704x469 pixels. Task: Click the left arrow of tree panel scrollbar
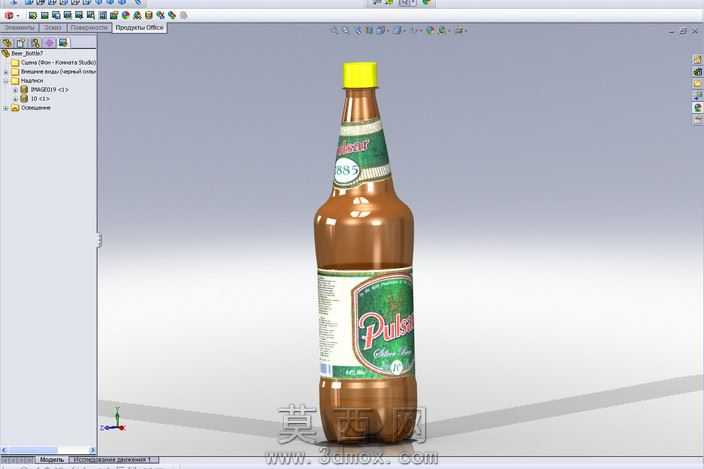click(x=4, y=450)
